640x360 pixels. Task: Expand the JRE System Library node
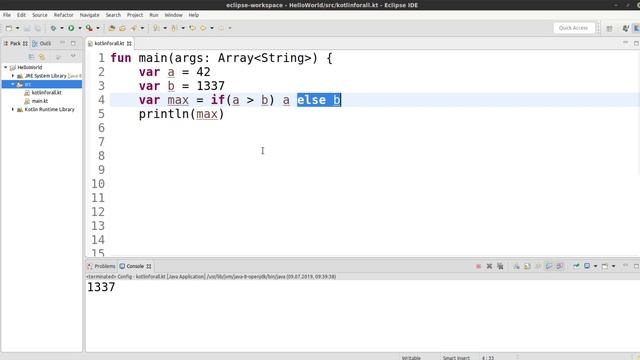(x=13, y=76)
